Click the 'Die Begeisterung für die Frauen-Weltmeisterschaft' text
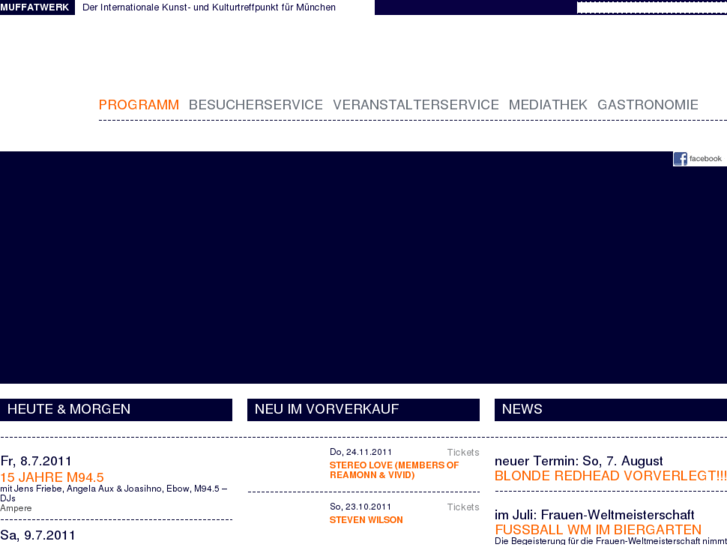 (x=611, y=541)
